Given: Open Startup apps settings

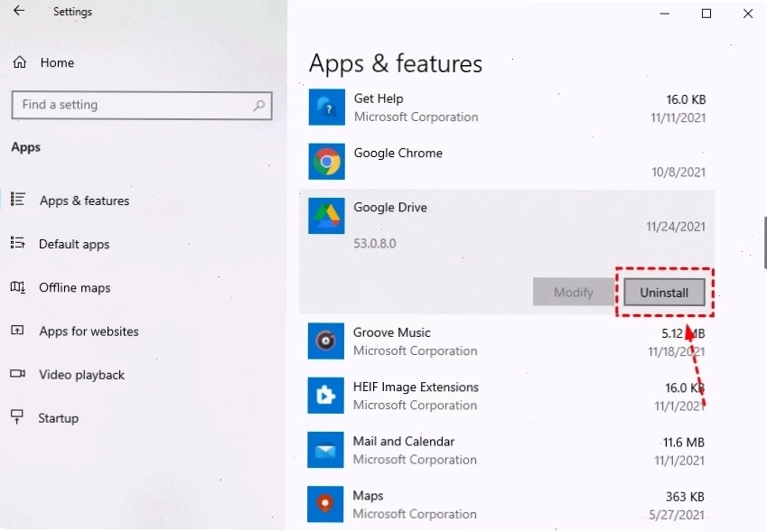Looking at the screenshot, I should [58, 418].
